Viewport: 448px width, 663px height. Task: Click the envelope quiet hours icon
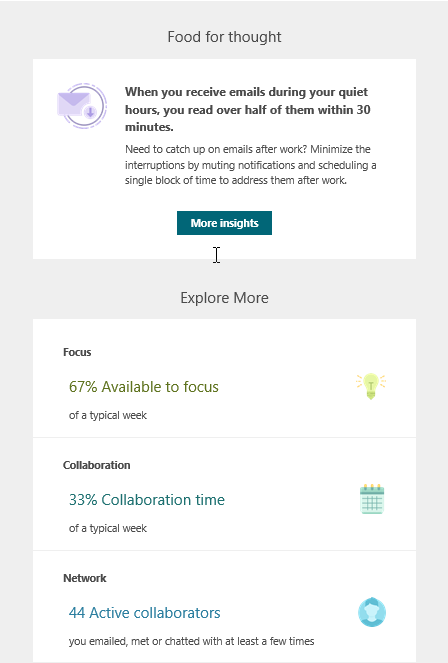coord(82,106)
